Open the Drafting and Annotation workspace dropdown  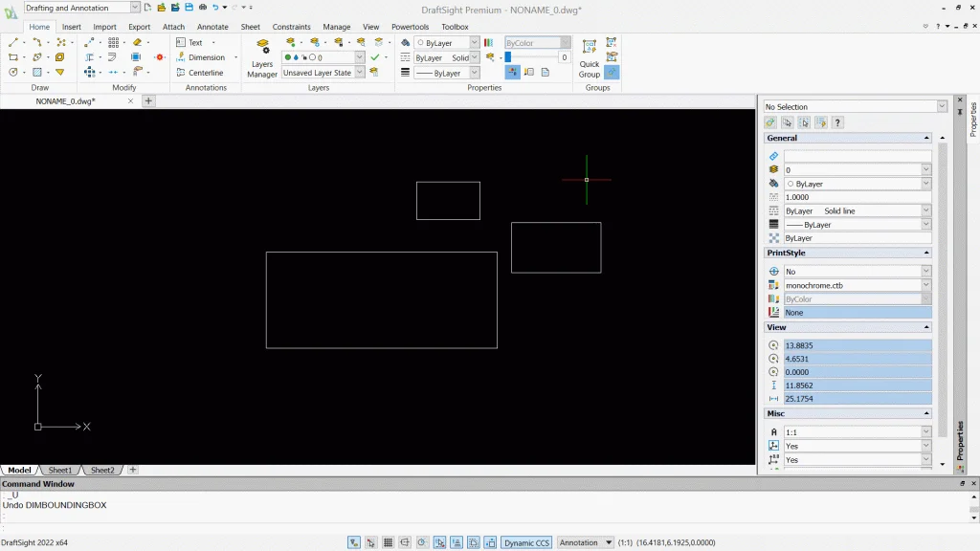click(135, 8)
